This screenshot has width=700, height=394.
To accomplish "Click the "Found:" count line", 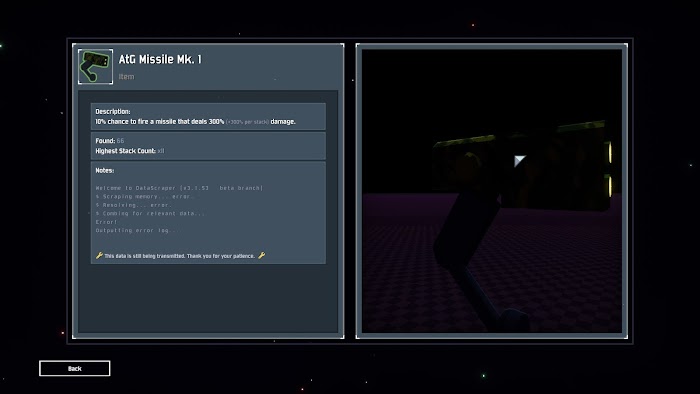I will pyautogui.click(x=110, y=141).
